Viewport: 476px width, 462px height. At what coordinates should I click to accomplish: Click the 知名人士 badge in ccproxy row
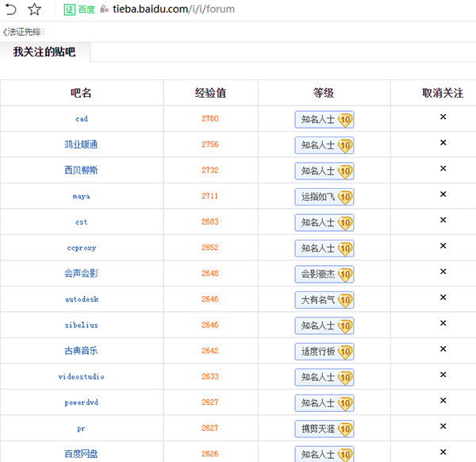324,248
